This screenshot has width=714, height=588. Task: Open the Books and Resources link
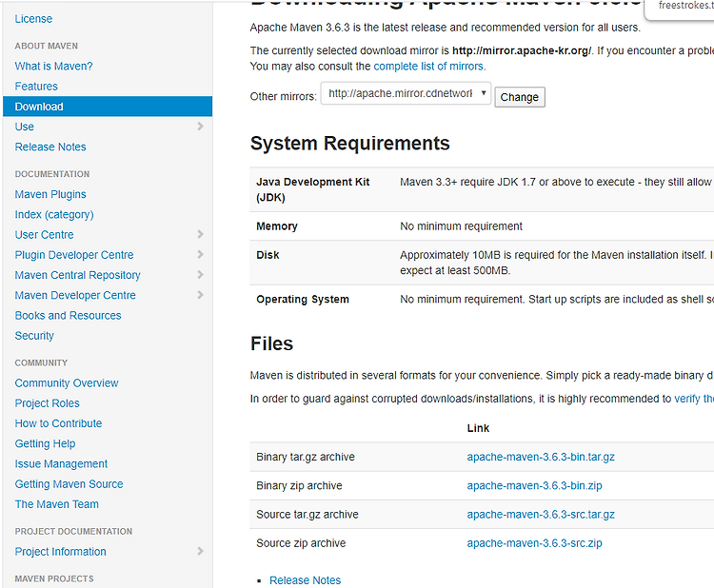click(68, 315)
